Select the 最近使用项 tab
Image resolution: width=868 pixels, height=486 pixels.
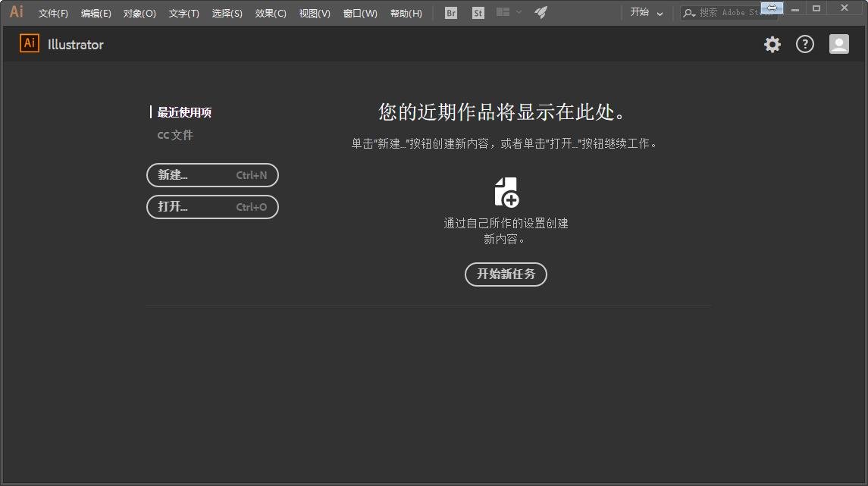[184, 112]
